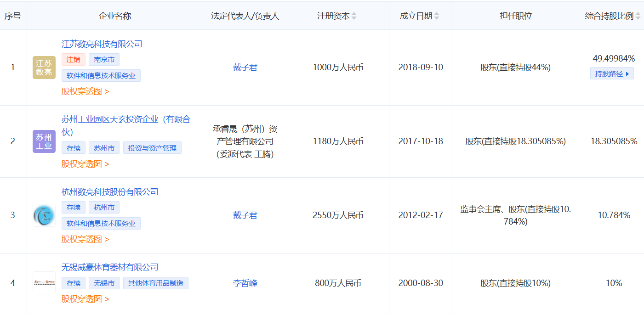Open 股权穿透图 for 杭州数亮科技

tap(85, 239)
